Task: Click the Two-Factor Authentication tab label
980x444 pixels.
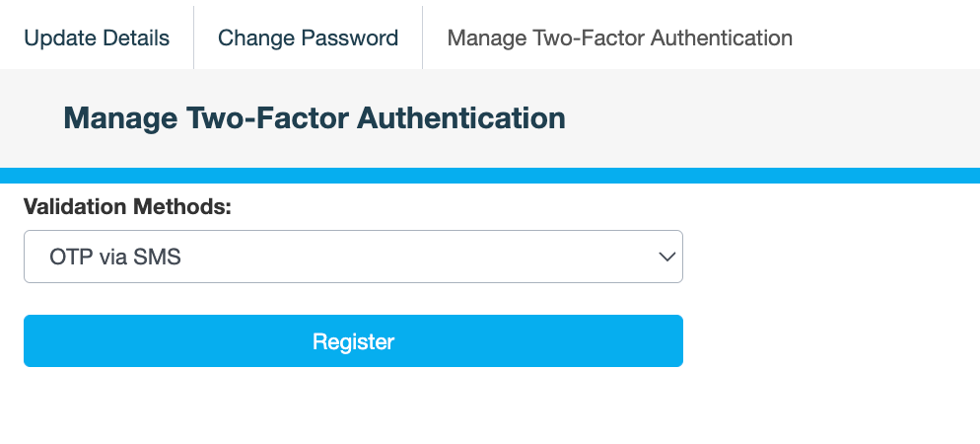Action: 619,38
